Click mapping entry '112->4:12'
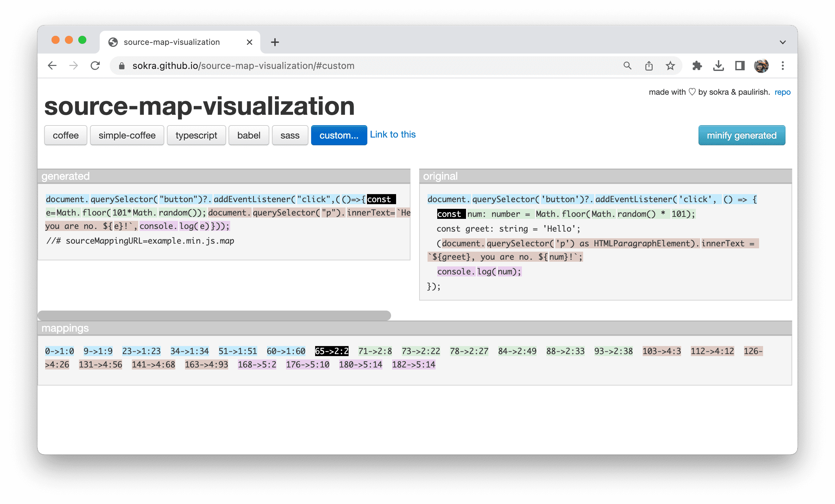Viewport: 835px width, 504px height. [x=710, y=351]
